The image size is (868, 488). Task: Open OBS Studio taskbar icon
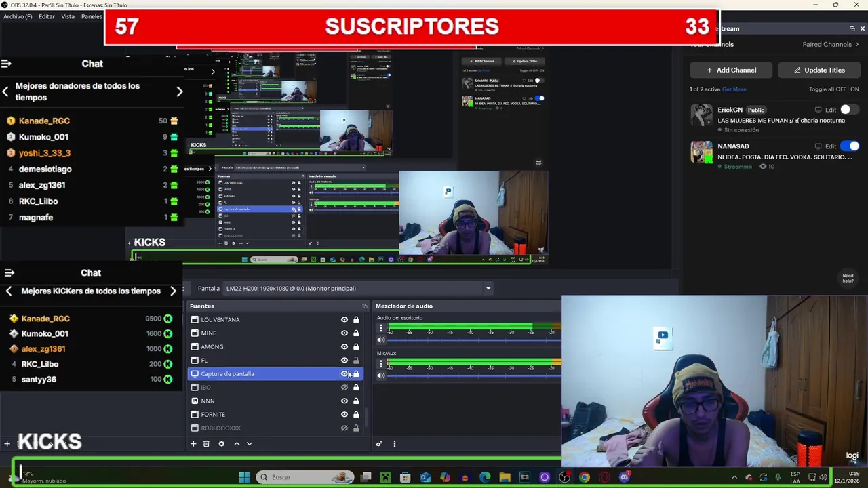pyautogui.click(x=564, y=477)
